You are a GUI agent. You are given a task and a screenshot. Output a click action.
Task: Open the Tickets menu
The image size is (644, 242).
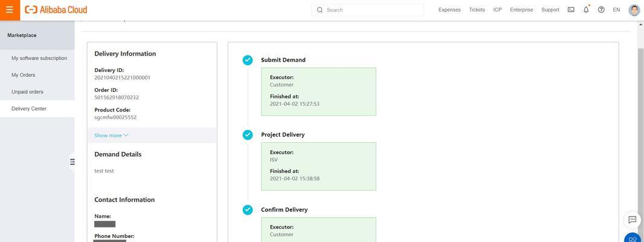[x=477, y=10]
